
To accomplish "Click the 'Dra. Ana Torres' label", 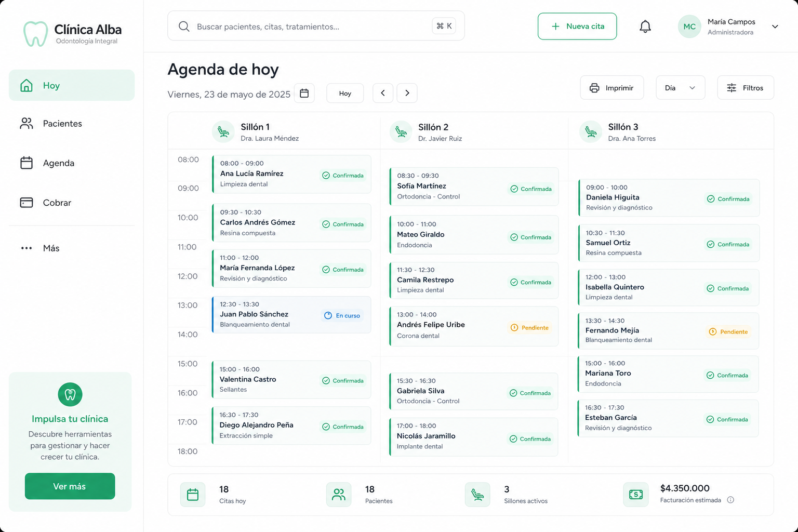I will 632,139.
